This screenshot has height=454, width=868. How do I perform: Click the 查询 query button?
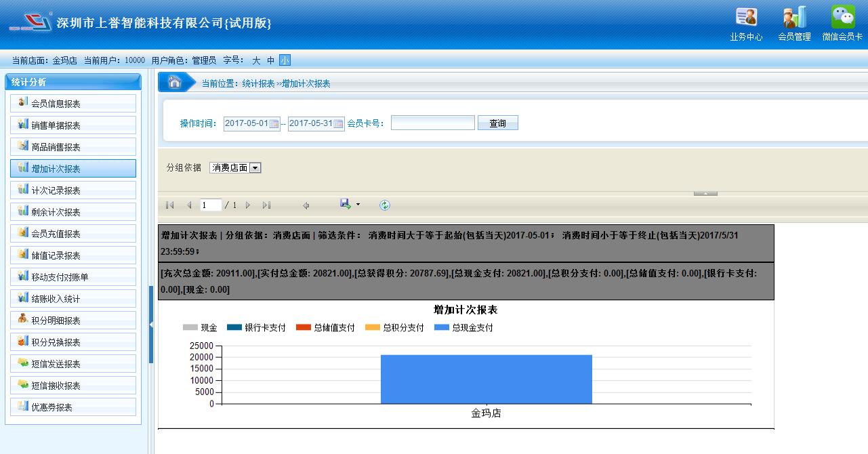[x=497, y=123]
